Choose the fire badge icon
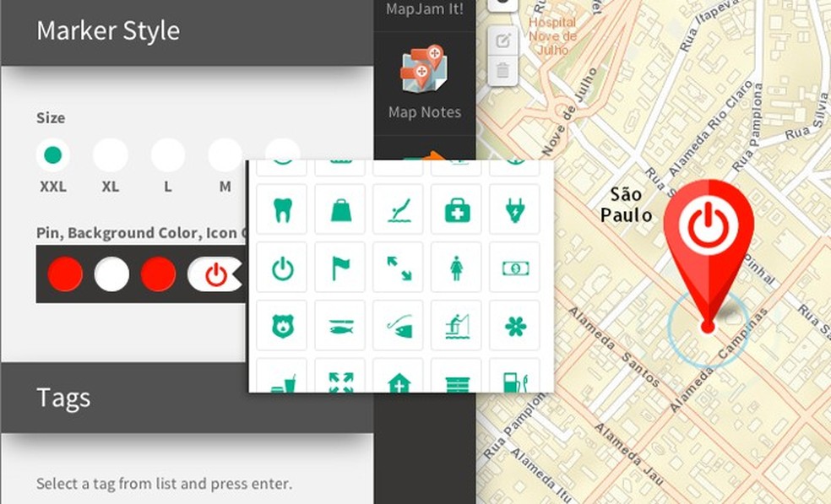This screenshot has width=831, height=504. pos(282,325)
